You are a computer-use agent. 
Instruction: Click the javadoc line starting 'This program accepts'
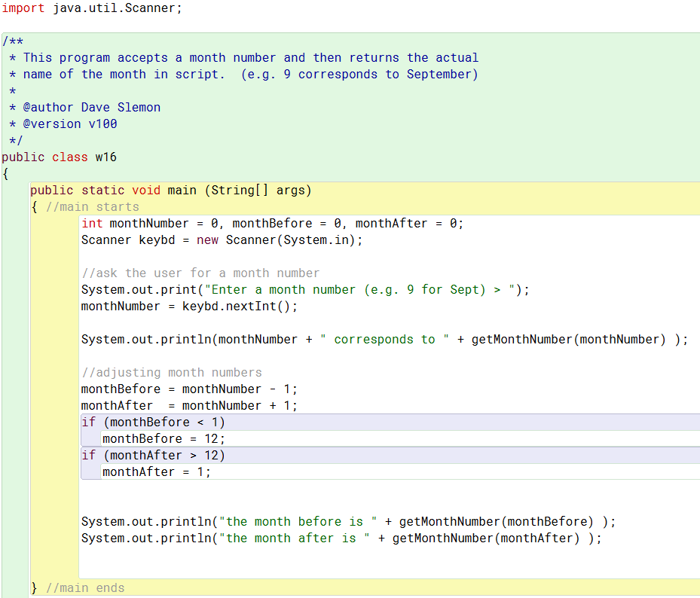point(244,58)
